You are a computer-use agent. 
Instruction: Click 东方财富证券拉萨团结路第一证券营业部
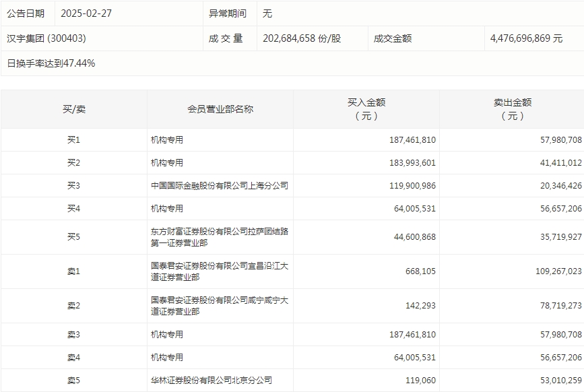click(220, 237)
